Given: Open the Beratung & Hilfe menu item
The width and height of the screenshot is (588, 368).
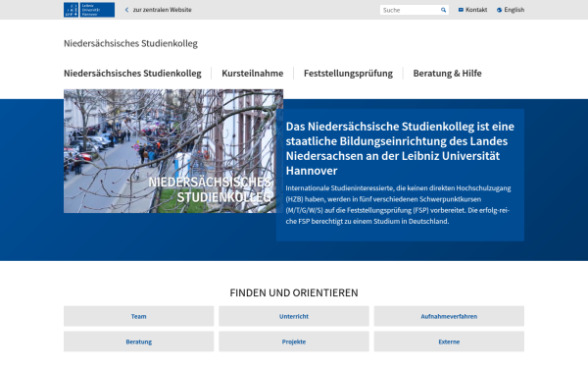Looking at the screenshot, I should click(x=447, y=74).
